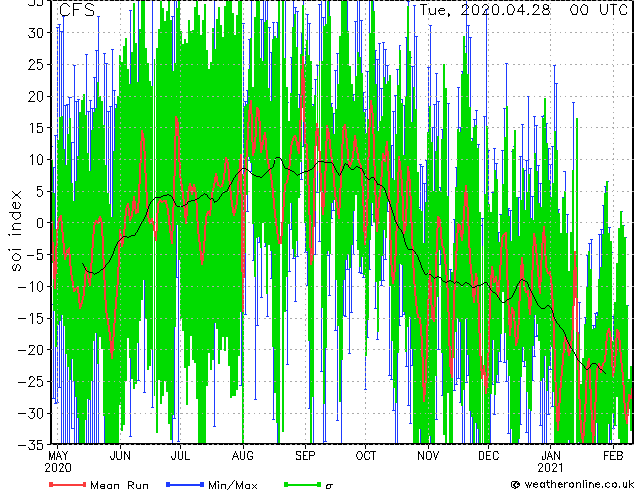
Task: Click the soi index axis label
Action: point(16,229)
